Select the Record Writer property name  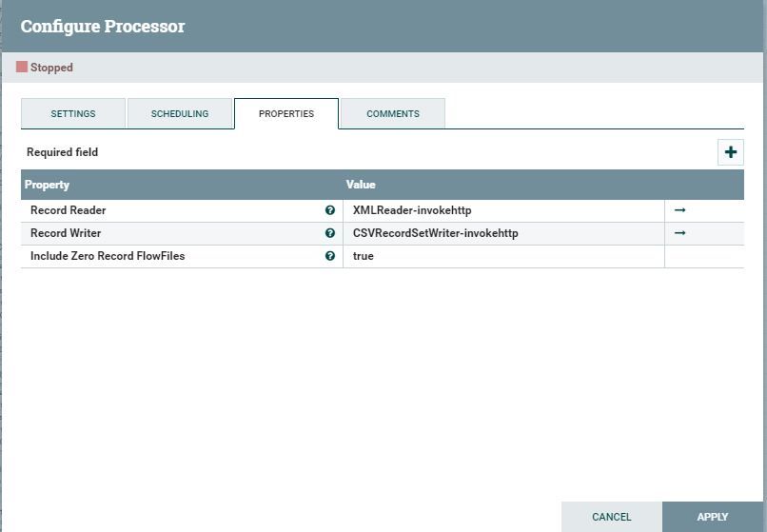click(66, 233)
